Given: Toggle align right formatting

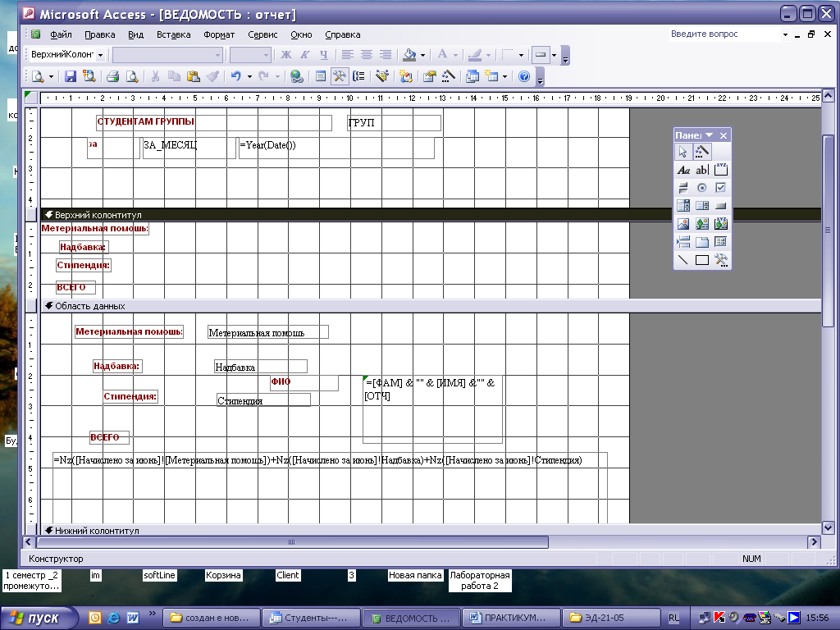Looking at the screenshot, I should (386, 55).
